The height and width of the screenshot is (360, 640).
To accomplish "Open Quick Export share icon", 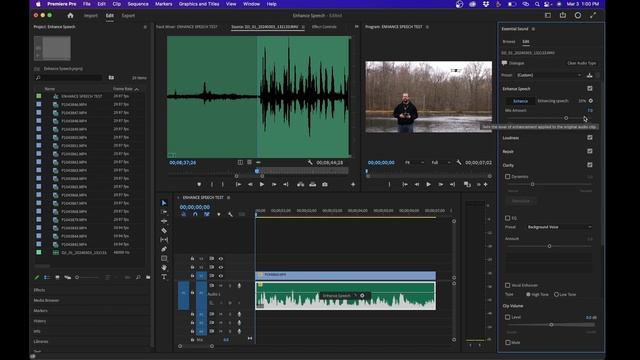I will pos(563,16).
